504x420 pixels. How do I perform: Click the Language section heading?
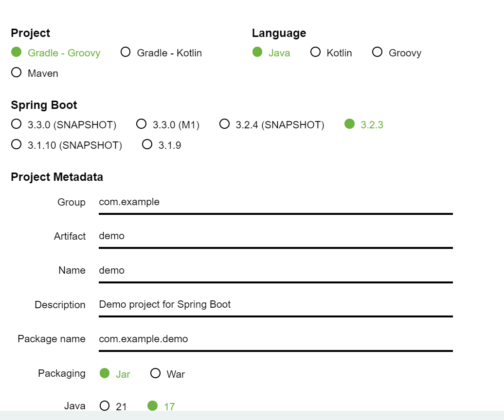point(279,33)
